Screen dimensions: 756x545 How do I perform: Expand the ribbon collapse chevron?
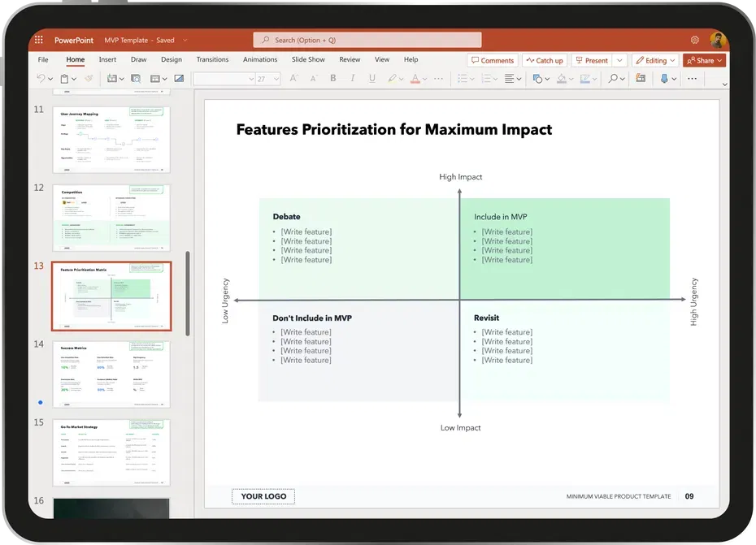tap(724, 84)
